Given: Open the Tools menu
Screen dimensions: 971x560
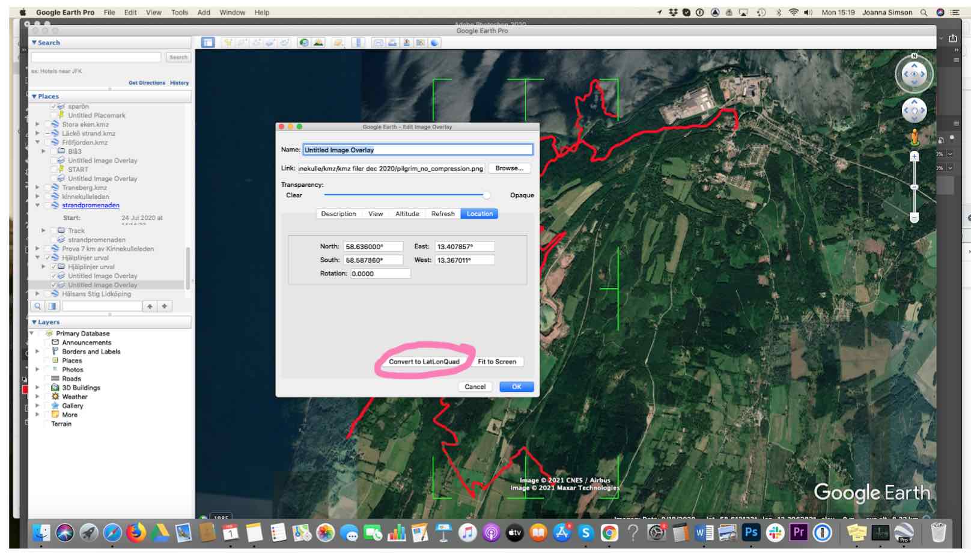Looking at the screenshot, I should tap(179, 12).
